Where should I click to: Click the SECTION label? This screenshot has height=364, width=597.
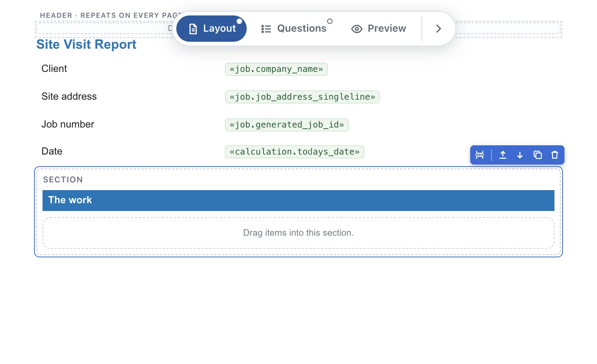click(63, 180)
